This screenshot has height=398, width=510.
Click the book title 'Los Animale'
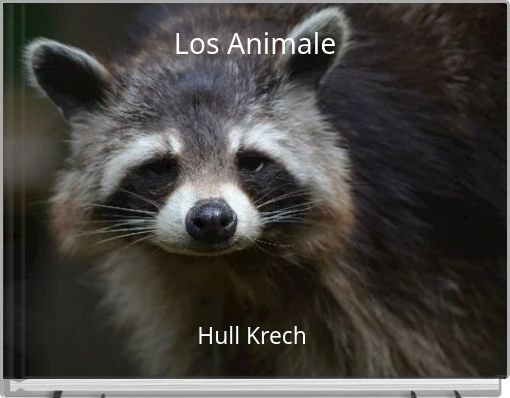(x=255, y=44)
